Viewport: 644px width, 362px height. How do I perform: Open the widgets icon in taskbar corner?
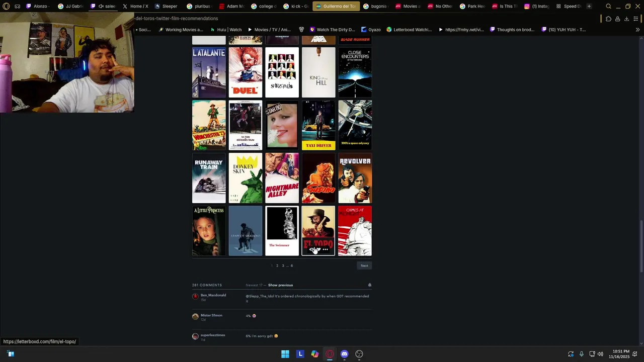pyautogui.click(x=11, y=354)
